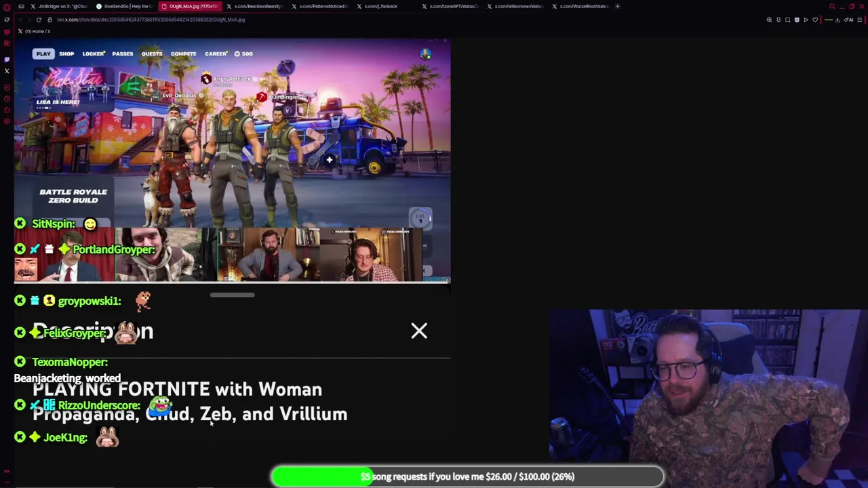Click the pin icon in address bar
This screenshot has height=488, width=868.
pos(778,20)
